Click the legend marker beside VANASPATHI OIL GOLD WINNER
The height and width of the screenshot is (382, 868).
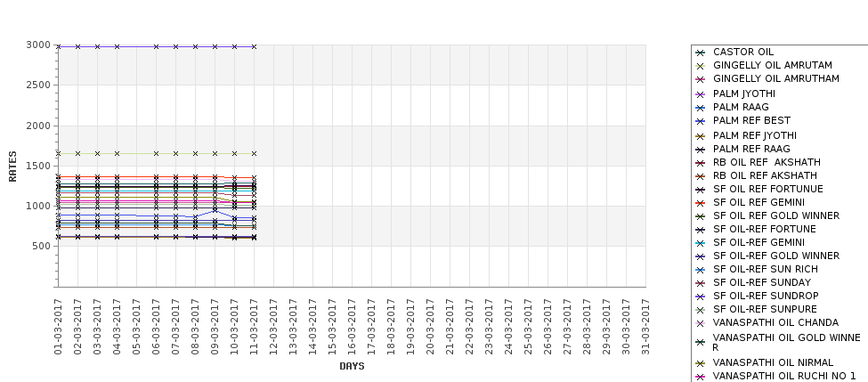pyautogui.click(x=701, y=342)
